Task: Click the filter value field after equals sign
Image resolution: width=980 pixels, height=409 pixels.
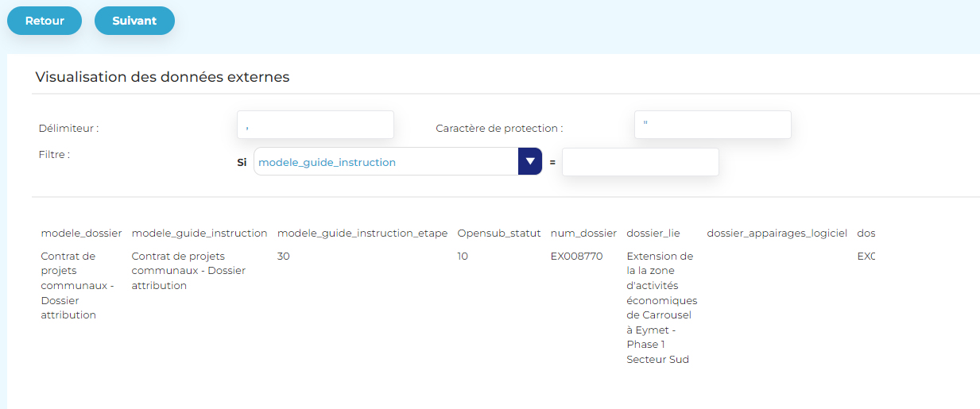Action: pyautogui.click(x=640, y=162)
